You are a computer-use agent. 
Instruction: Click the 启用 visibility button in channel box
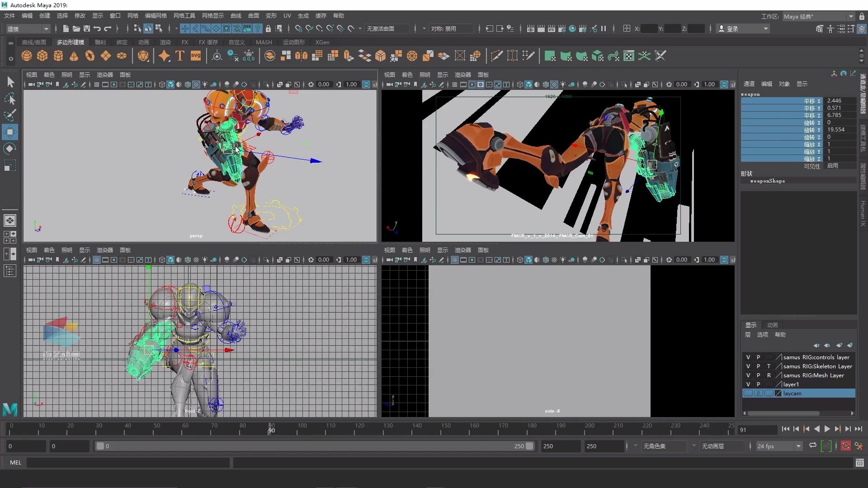point(833,166)
